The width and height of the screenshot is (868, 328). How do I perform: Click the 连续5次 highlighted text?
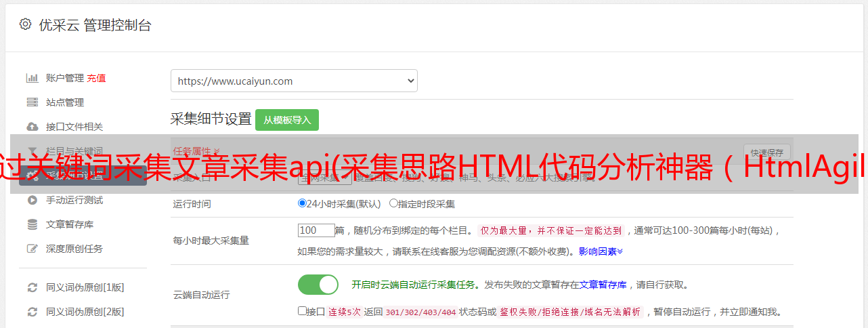pyautogui.click(x=344, y=312)
